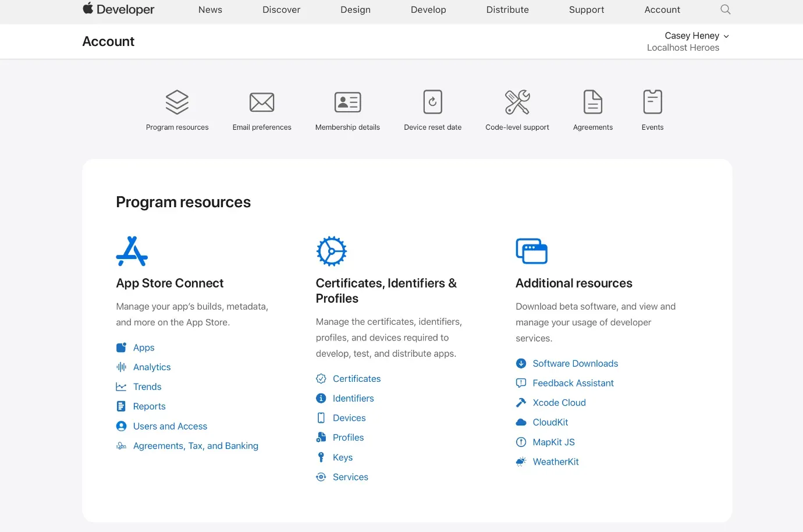
Task: Open Users and Access link
Action: [x=170, y=426]
